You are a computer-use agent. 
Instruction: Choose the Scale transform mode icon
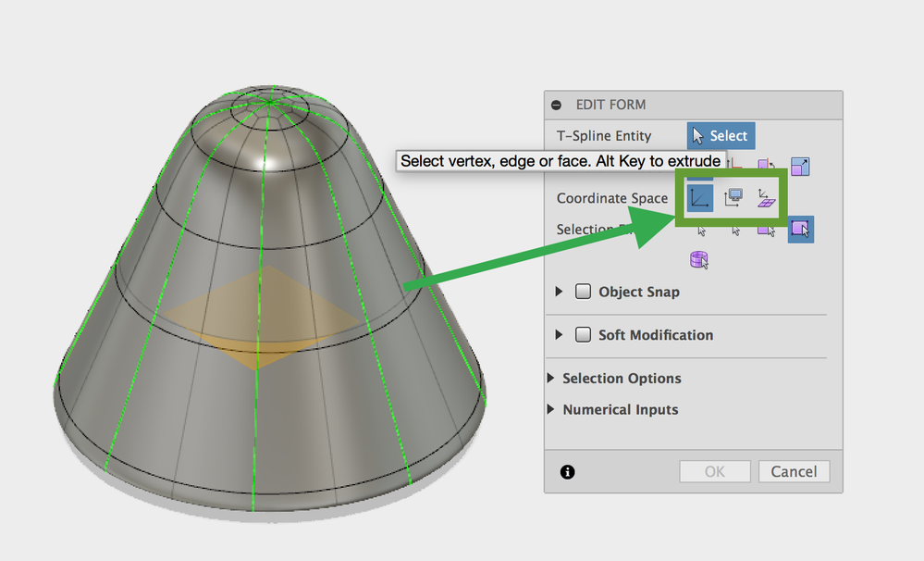(x=800, y=167)
